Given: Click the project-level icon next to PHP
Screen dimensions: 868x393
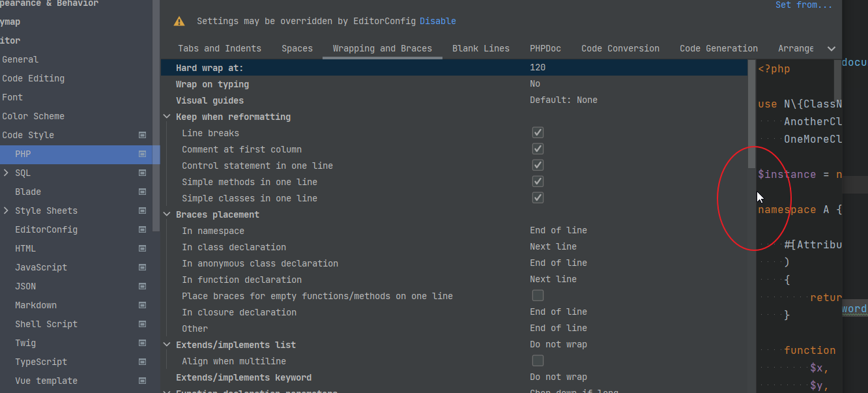Looking at the screenshot, I should pyautogui.click(x=142, y=154).
